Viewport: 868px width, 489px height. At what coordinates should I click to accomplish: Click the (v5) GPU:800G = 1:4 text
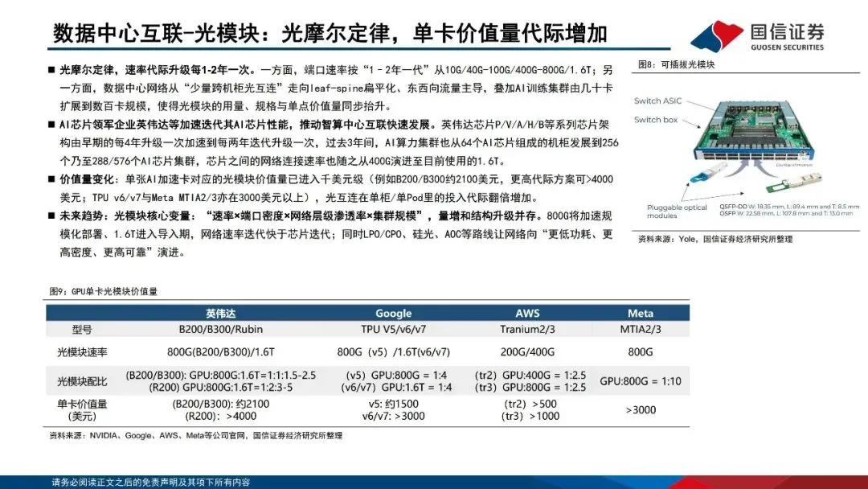click(395, 375)
